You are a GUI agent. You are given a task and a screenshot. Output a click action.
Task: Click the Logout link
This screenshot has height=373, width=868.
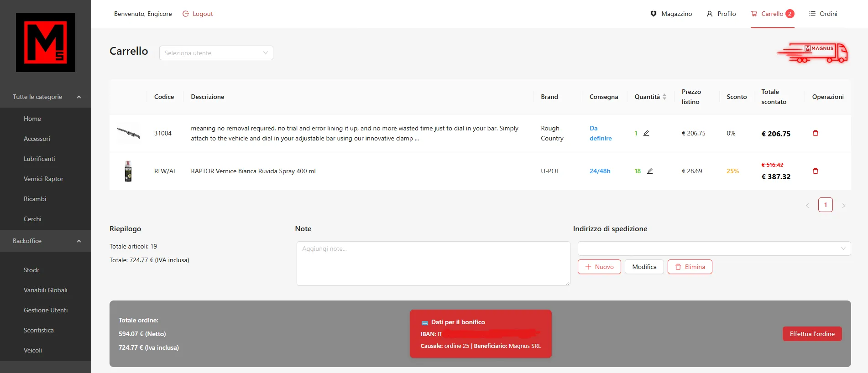point(198,14)
